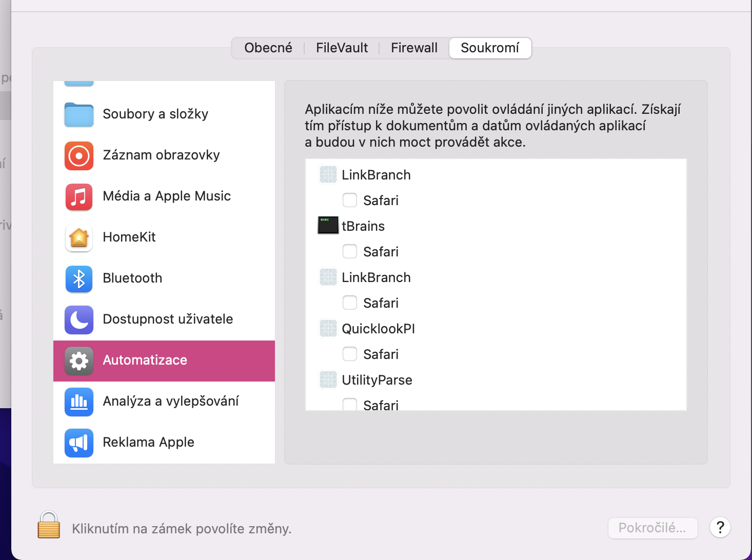
Task: Check Safari checkbox under QuicklookPI
Action: pos(350,354)
